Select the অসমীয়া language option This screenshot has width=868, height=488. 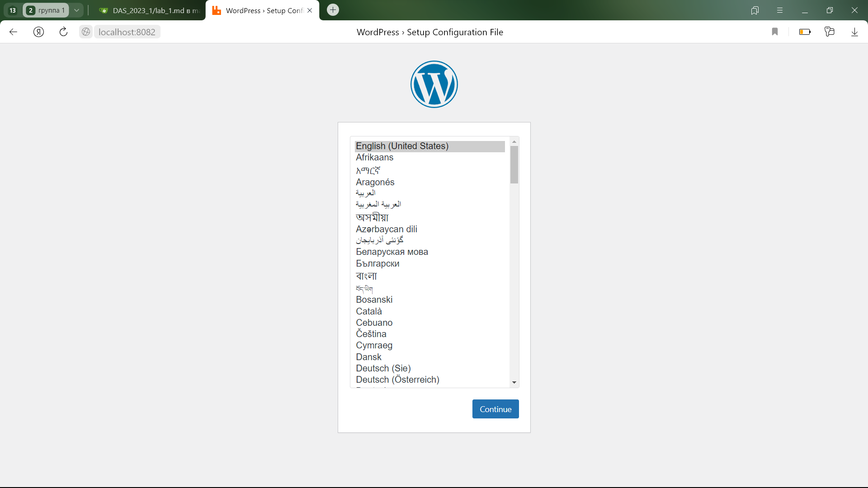click(429, 217)
